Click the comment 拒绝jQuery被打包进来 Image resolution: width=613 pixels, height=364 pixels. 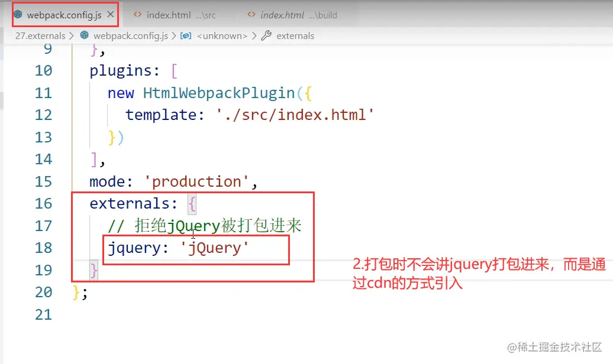[x=205, y=226]
